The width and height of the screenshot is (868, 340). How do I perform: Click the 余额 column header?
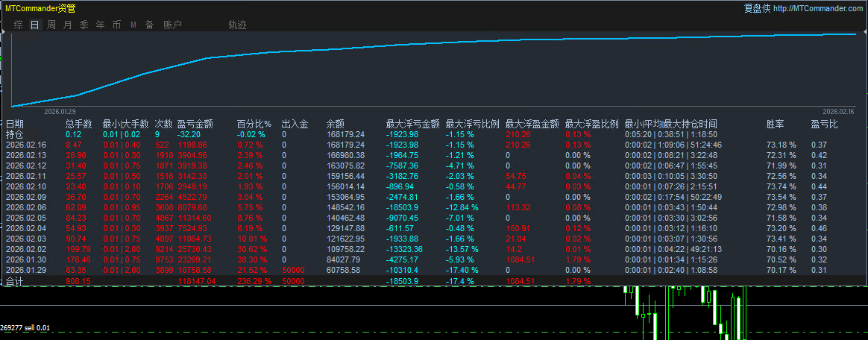pos(336,124)
